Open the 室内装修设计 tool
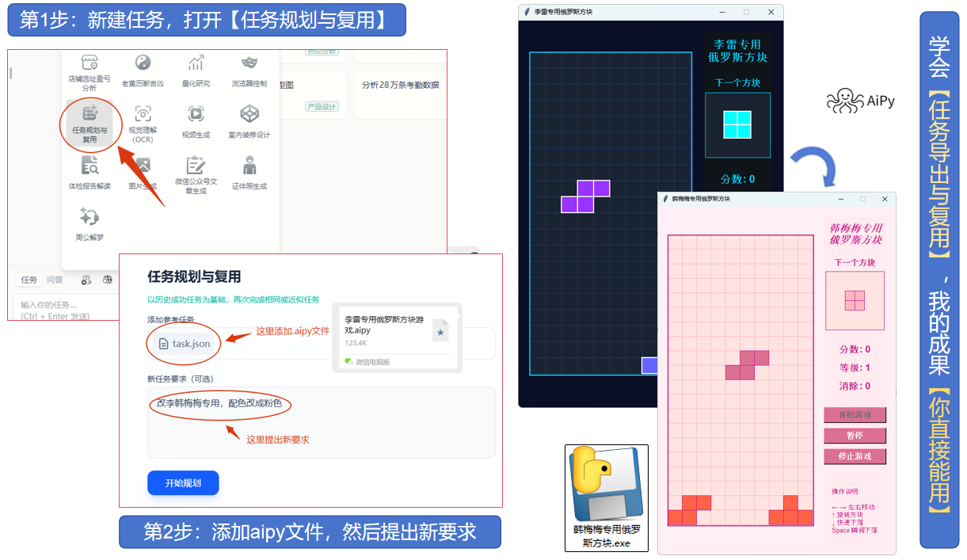 [249, 115]
